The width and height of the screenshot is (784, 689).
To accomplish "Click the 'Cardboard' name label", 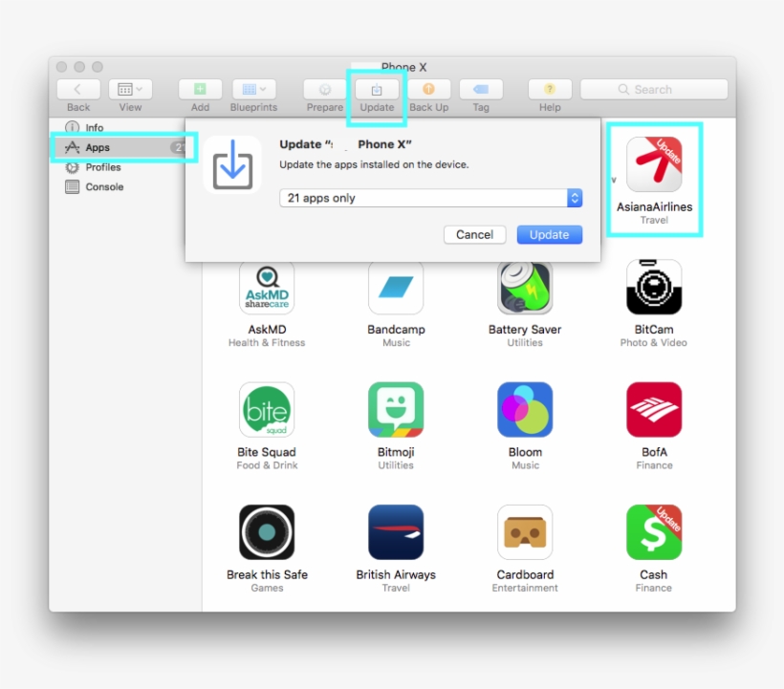I will (525, 574).
